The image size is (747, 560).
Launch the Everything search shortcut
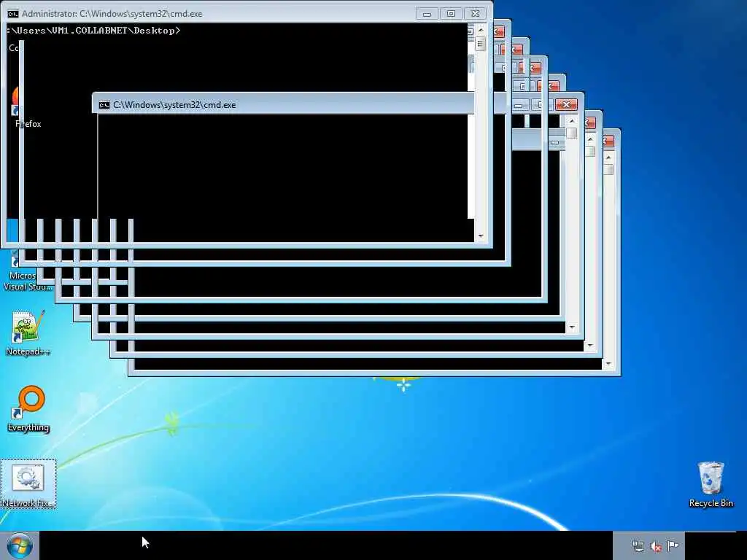click(28, 409)
